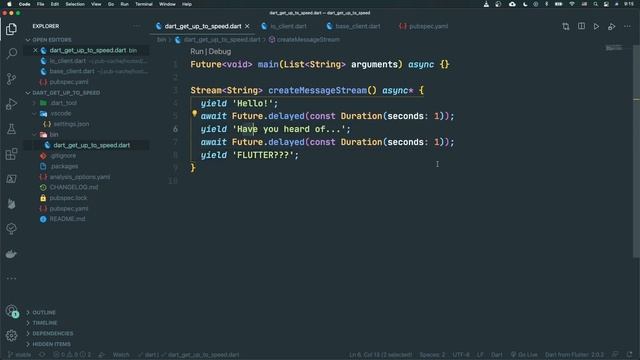Open the Manage gear icon
Viewport: 640px width, 360px height.
(x=11, y=336)
